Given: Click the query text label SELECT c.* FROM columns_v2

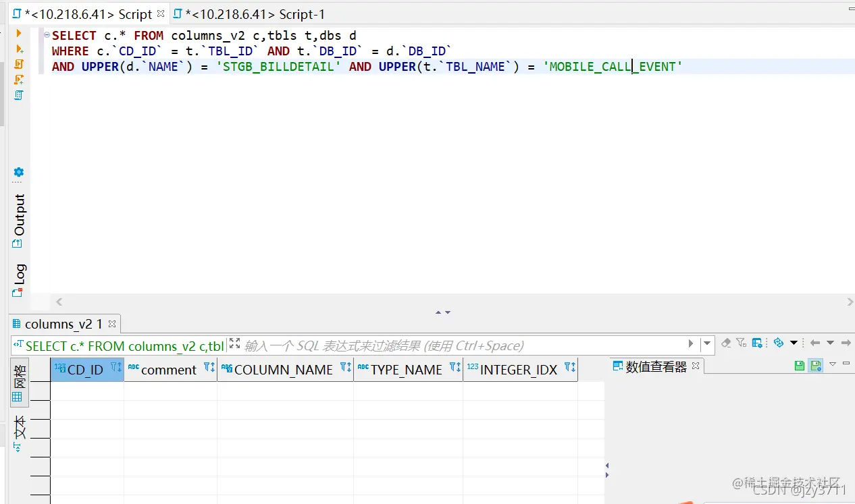Looking at the screenshot, I should tap(124, 345).
